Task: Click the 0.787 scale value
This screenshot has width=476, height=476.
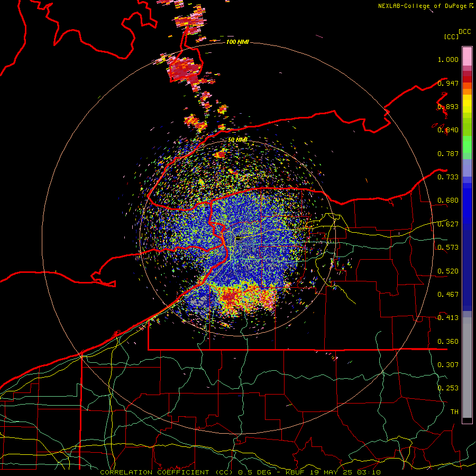Action: click(448, 153)
